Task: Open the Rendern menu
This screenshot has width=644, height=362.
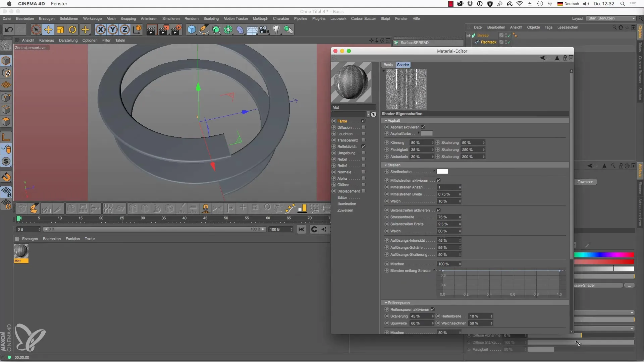Action: coord(191,19)
